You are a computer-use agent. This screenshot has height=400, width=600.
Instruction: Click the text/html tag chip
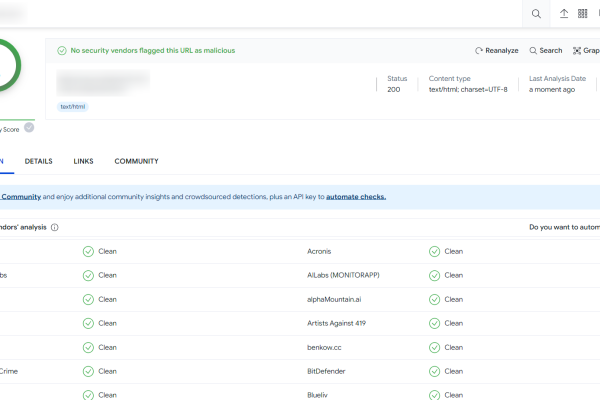(x=73, y=107)
